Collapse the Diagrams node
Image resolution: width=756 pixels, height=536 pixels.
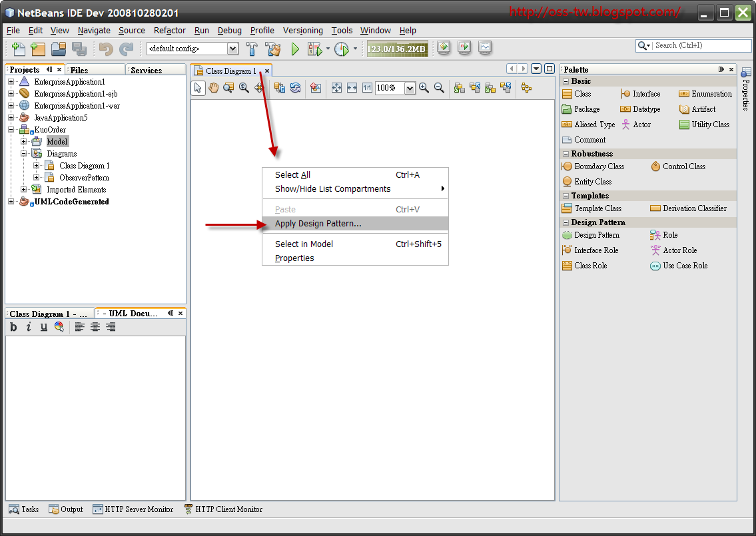(x=23, y=154)
